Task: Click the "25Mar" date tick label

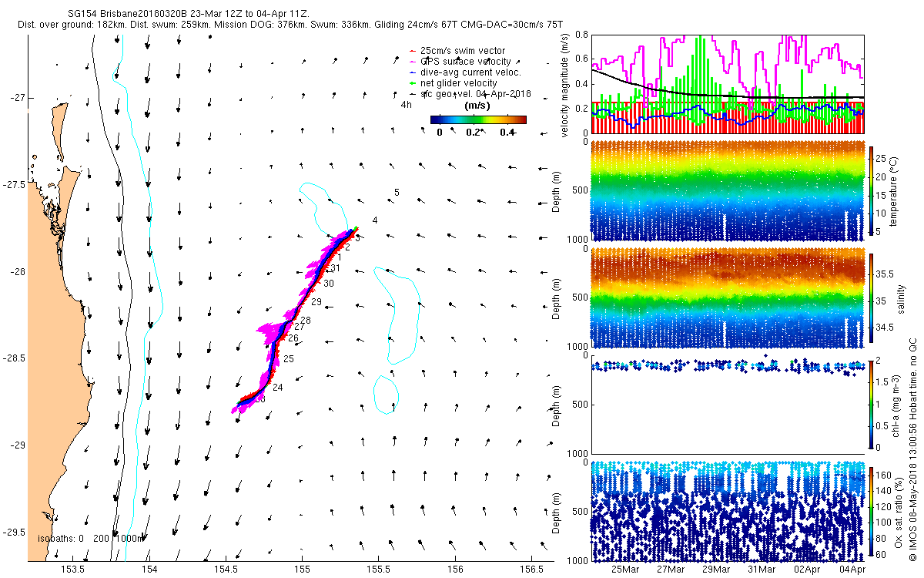Action: coord(625,570)
